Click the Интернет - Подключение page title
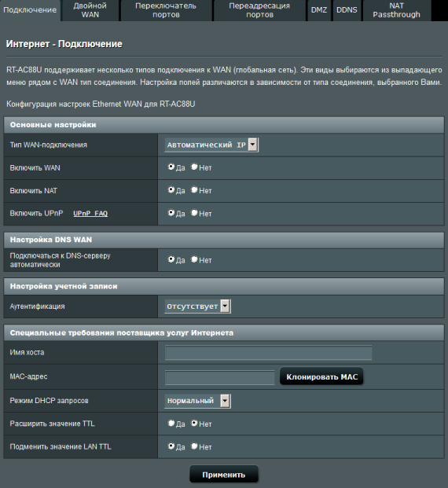 (x=64, y=44)
